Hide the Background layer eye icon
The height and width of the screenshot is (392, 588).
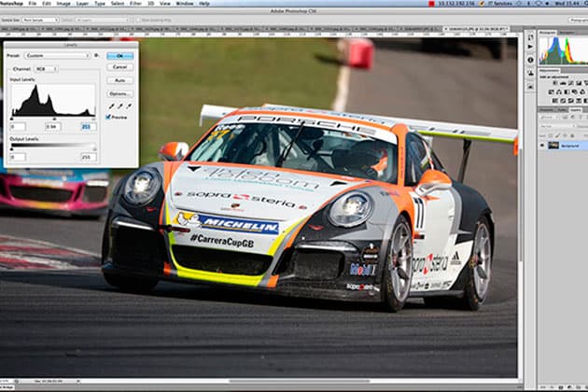(x=542, y=145)
